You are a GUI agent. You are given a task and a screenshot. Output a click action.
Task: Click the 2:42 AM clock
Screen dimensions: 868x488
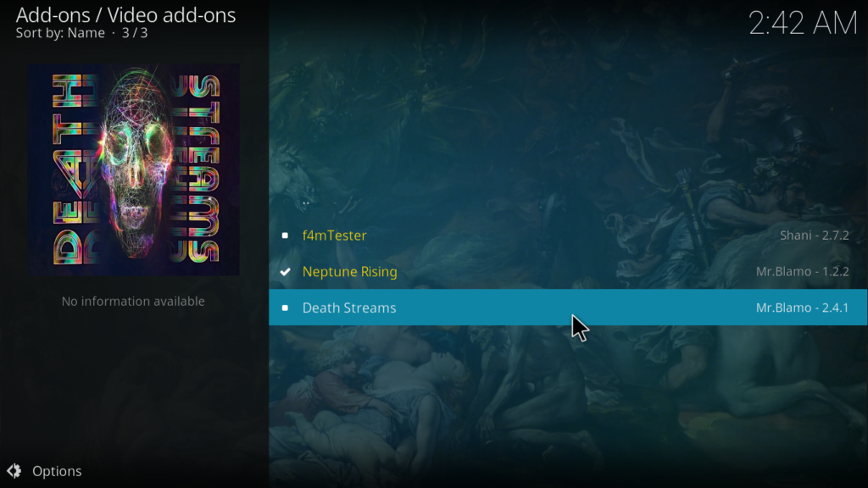click(x=803, y=23)
